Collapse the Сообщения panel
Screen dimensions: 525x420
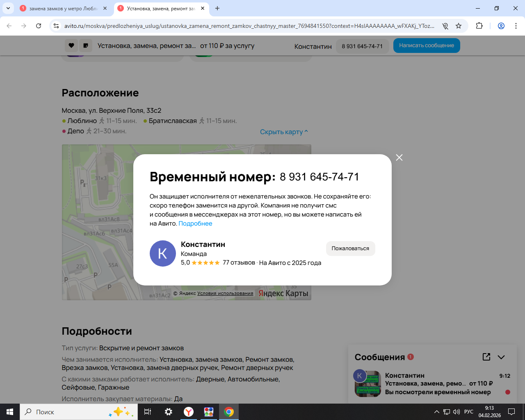point(501,357)
